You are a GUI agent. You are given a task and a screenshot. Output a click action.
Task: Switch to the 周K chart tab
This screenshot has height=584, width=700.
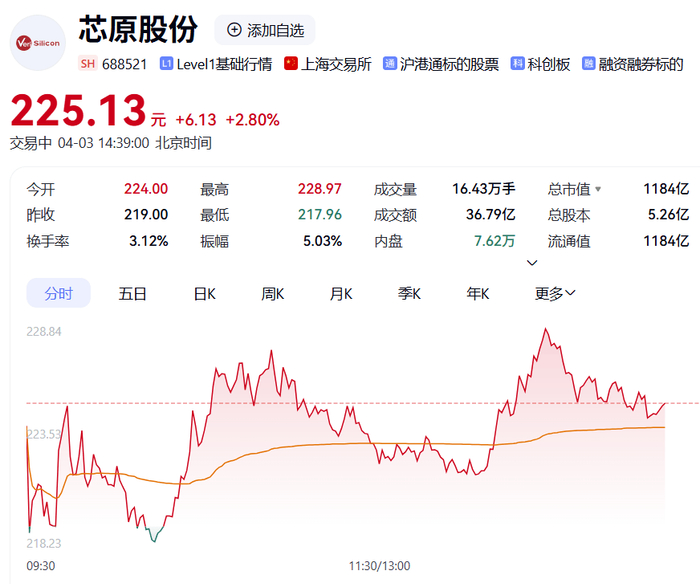(x=273, y=293)
